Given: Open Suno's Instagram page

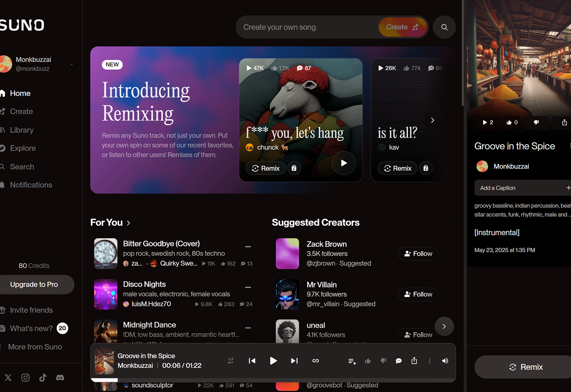Looking at the screenshot, I should click(25, 377).
